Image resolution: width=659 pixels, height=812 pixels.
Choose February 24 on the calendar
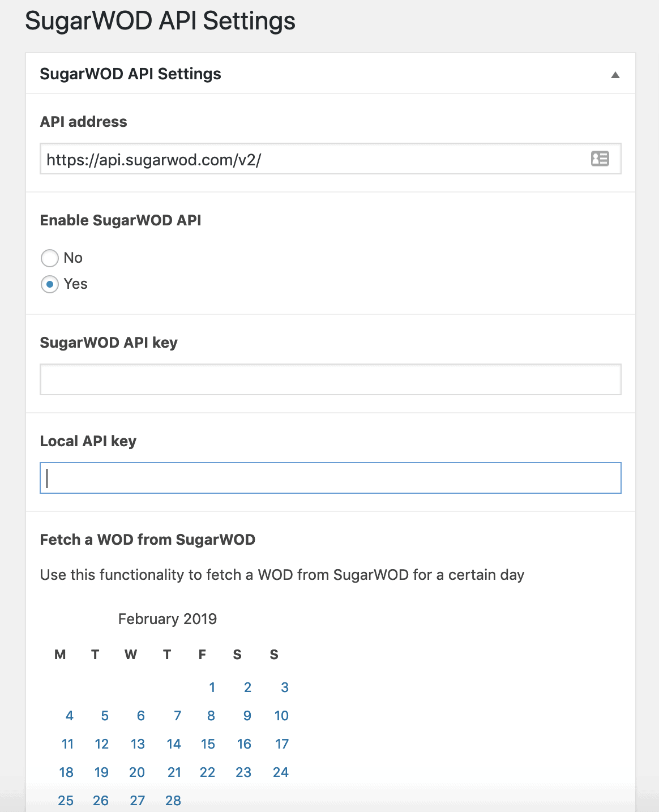pos(281,772)
